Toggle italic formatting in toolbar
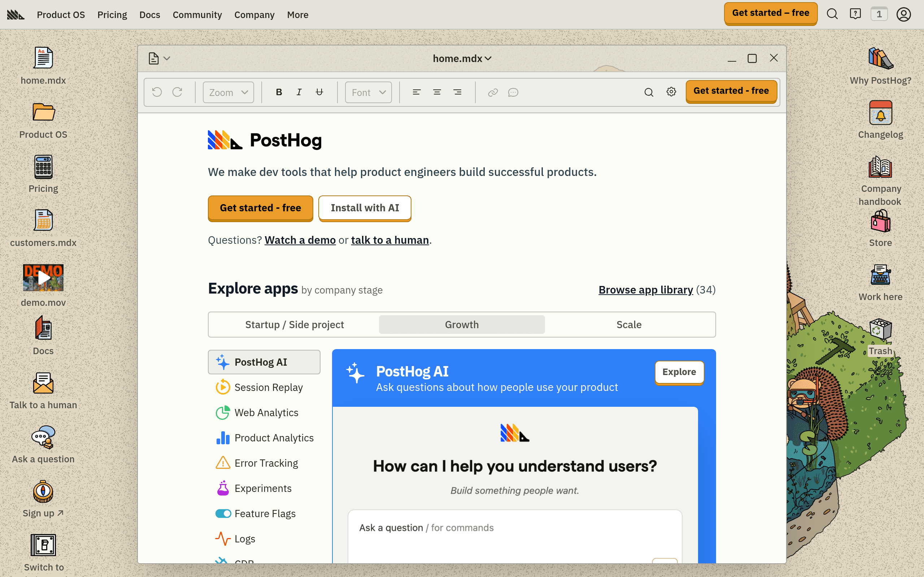This screenshot has width=924, height=577. [299, 92]
